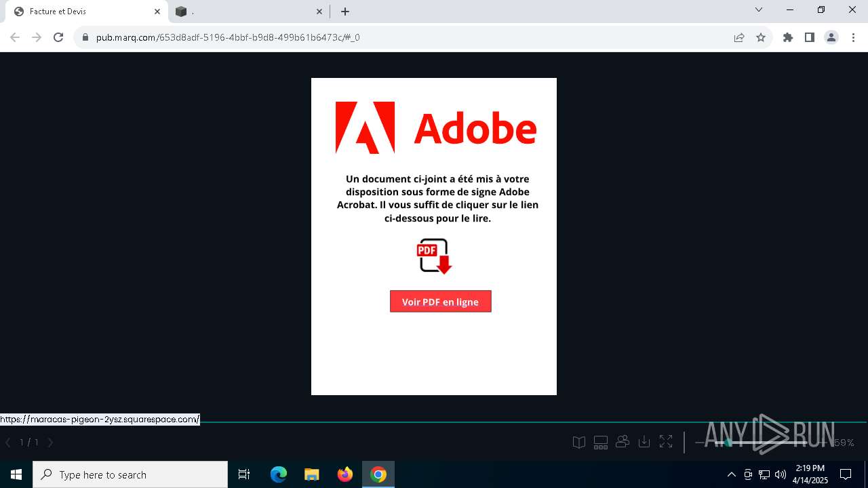
Task: Reload the current page
Action: [x=58, y=37]
